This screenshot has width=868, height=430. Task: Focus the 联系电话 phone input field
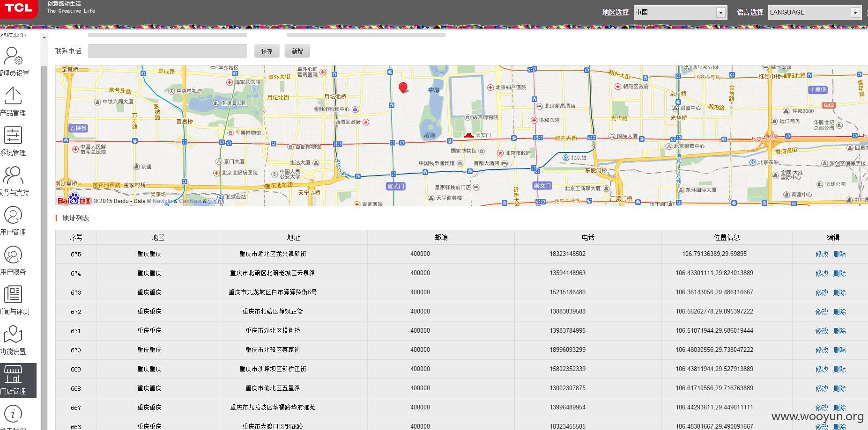(x=167, y=51)
